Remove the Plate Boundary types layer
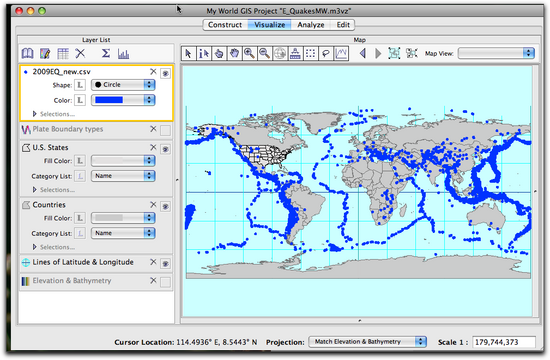Viewport: 550px width, 360px height. coord(153,129)
